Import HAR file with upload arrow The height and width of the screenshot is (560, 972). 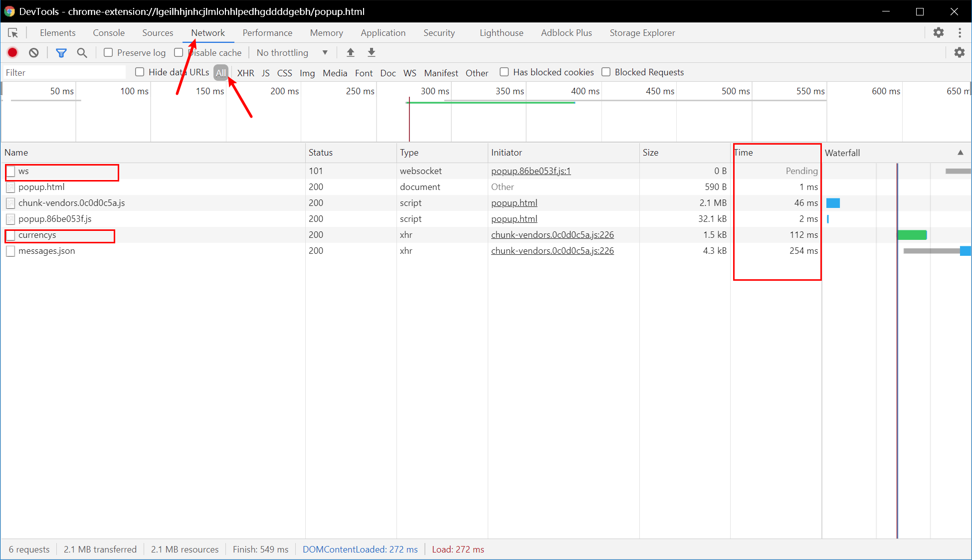click(351, 52)
